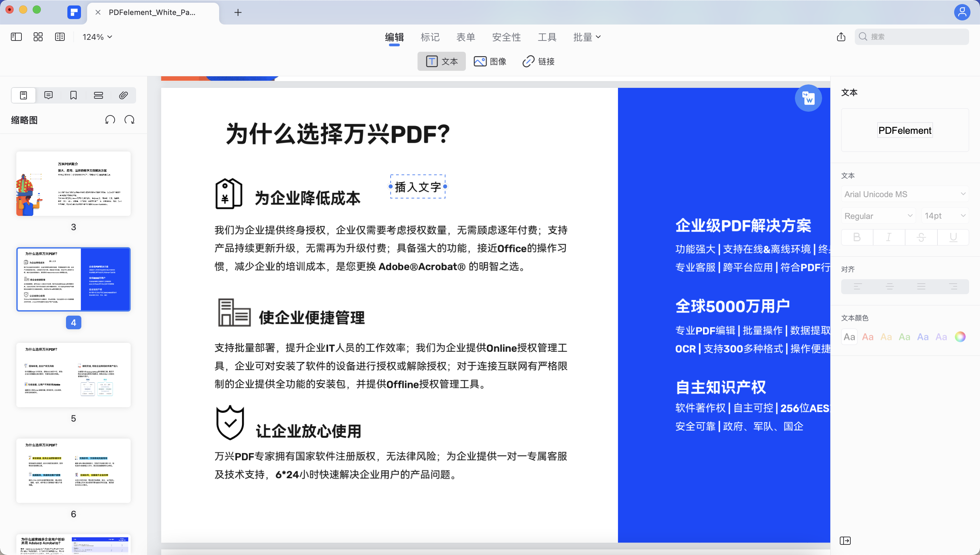Open the zoom level 124% dropdown
Viewport: 980px width, 555px height.
(x=96, y=36)
